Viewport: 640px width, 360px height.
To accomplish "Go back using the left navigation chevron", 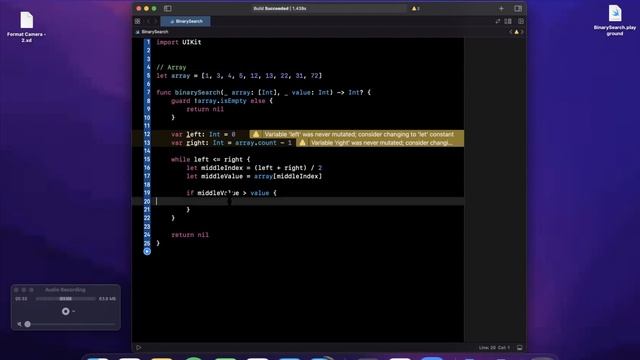I will click(149, 21).
